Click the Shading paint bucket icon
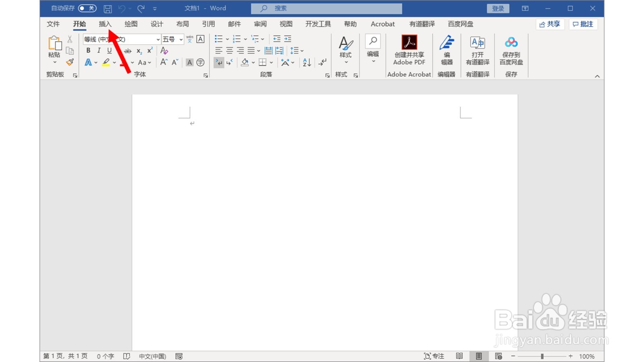 [x=245, y=62]
